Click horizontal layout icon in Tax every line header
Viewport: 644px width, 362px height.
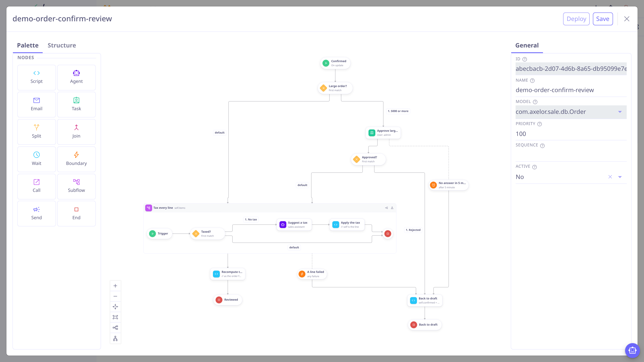386,208
